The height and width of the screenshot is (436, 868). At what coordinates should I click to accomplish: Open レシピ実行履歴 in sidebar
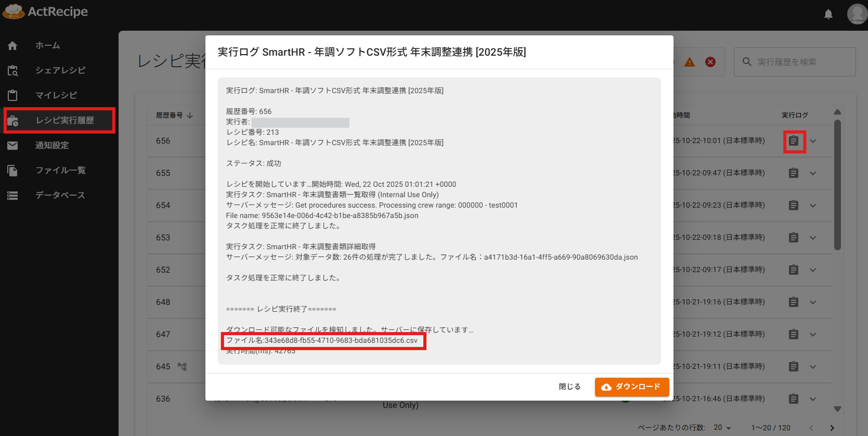coord(59,120)
